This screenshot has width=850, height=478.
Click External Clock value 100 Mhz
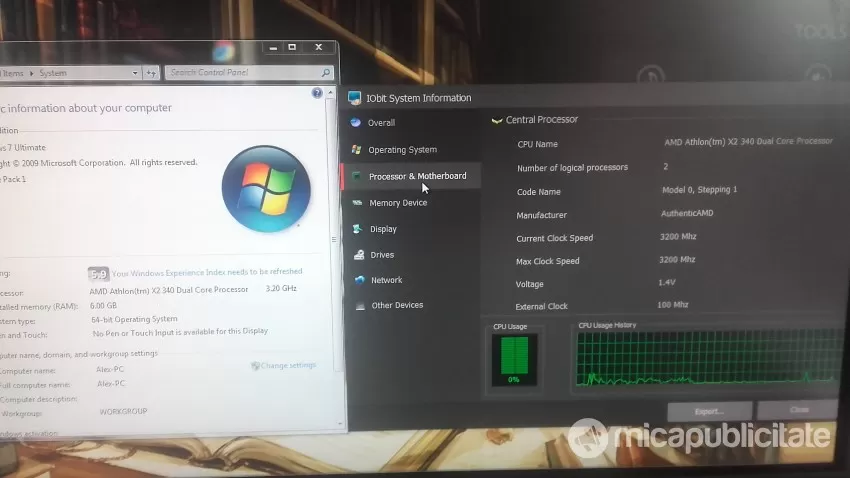point(673,305)
